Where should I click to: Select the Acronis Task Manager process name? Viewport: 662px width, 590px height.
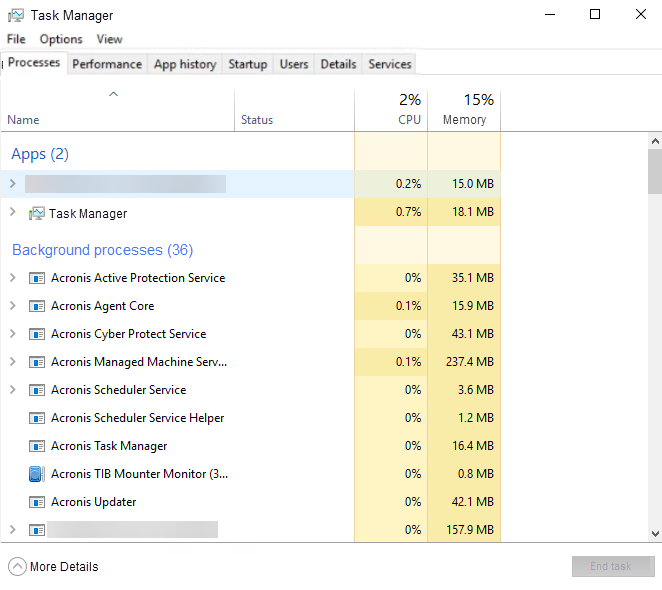point(109,446)
